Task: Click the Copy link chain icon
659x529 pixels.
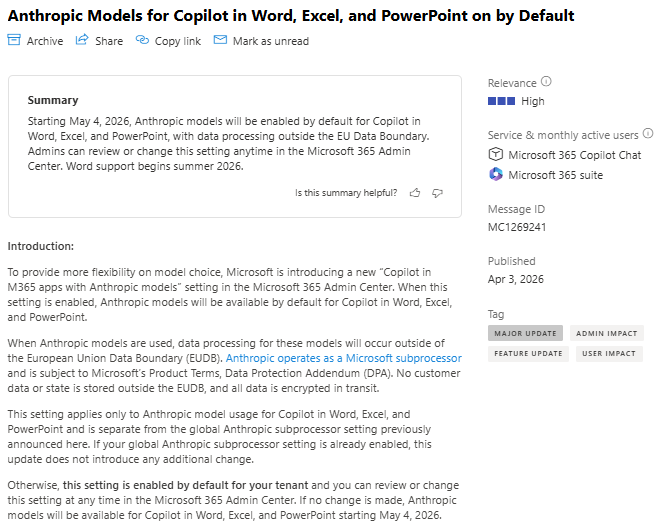Action: pos(142,40)
